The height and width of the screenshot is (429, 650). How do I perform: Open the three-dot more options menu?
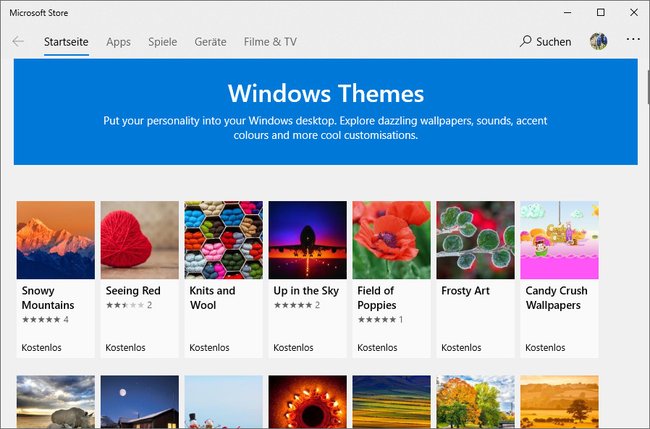(633, 39)
